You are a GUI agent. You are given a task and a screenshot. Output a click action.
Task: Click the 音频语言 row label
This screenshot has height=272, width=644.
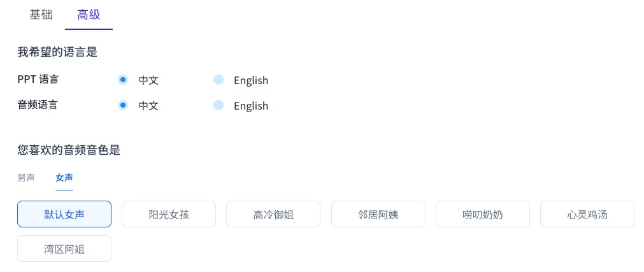38,105
